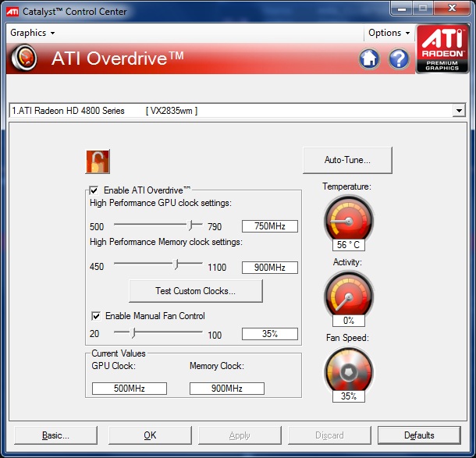Minimize the Catalyst Control Center window
Screen dimensions: 476x458
pyautogui.click(x=402, y=9)
